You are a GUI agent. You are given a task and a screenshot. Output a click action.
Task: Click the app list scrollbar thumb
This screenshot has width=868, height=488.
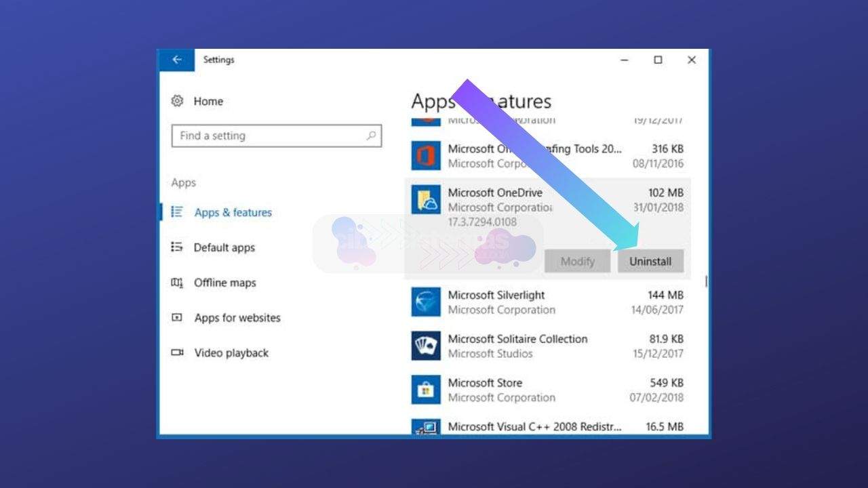click(x=706, y=281)
